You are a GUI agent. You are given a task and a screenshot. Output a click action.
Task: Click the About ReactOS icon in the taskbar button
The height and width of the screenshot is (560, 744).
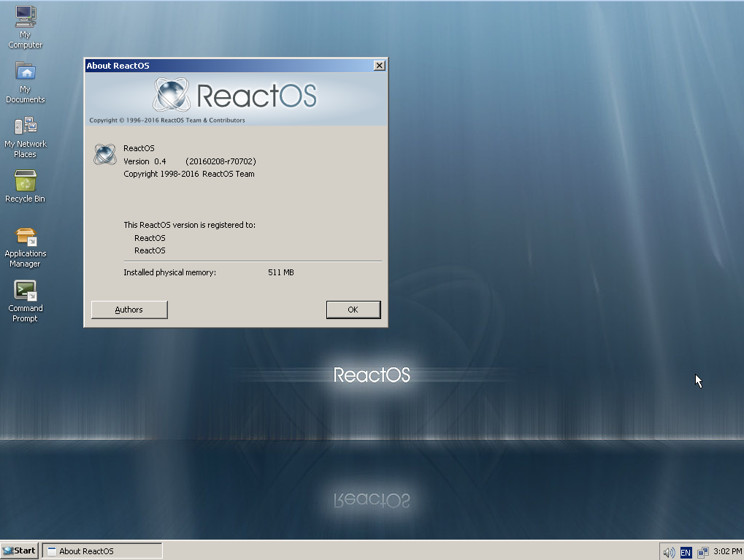point(51,550)
